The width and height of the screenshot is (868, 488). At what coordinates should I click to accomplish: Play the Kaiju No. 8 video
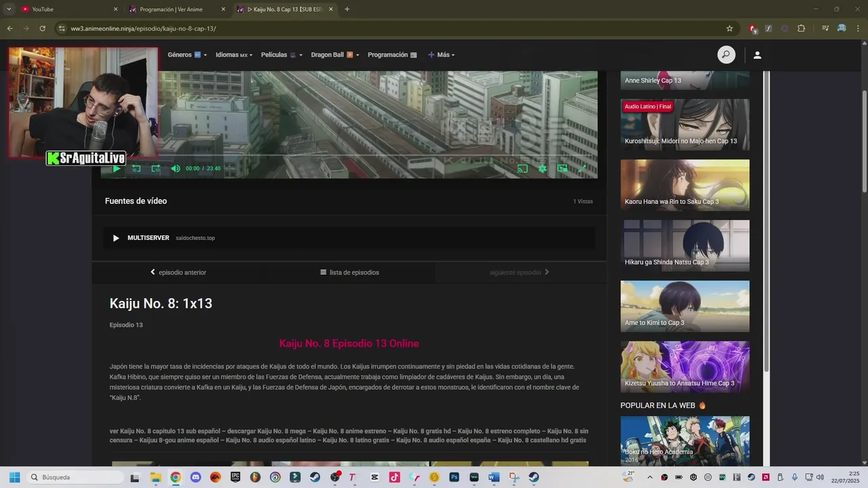[x=116, y=169]
